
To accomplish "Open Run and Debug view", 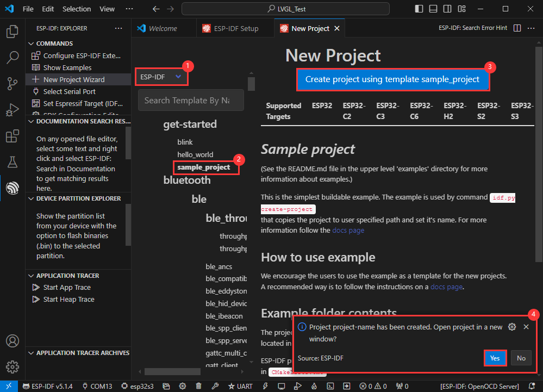I will point(13,110).
